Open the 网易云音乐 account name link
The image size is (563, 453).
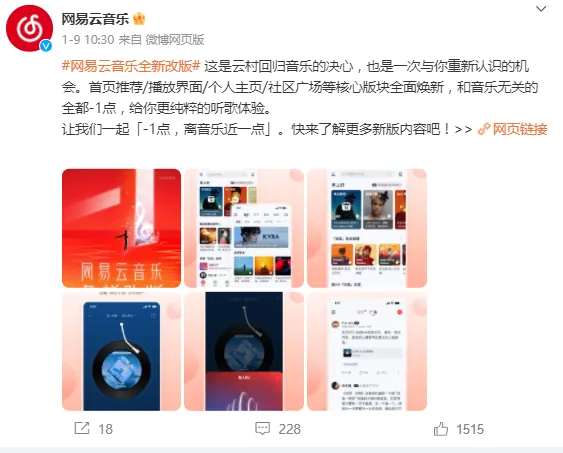click(95, 19)
